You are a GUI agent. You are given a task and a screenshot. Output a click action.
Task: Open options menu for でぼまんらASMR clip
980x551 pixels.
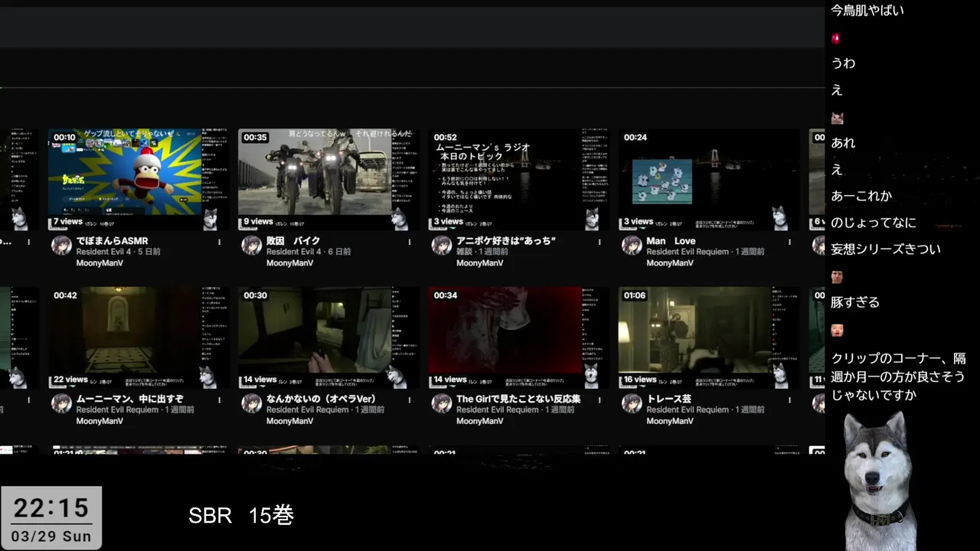point(219,242)
